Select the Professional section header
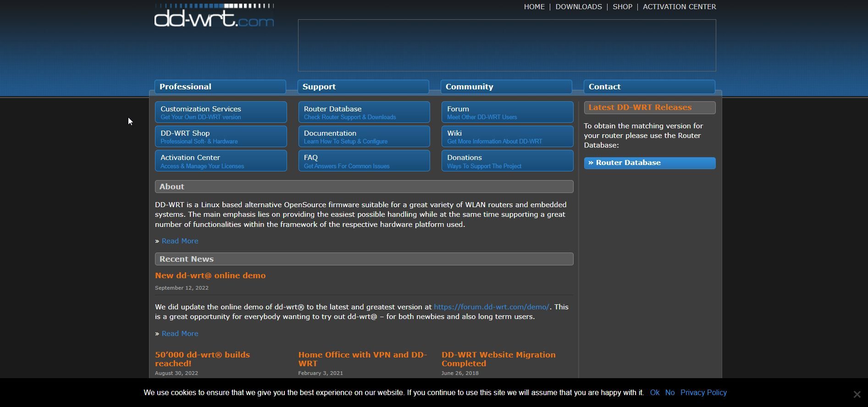This screenshot has height=407, width=868. [220, 87]
